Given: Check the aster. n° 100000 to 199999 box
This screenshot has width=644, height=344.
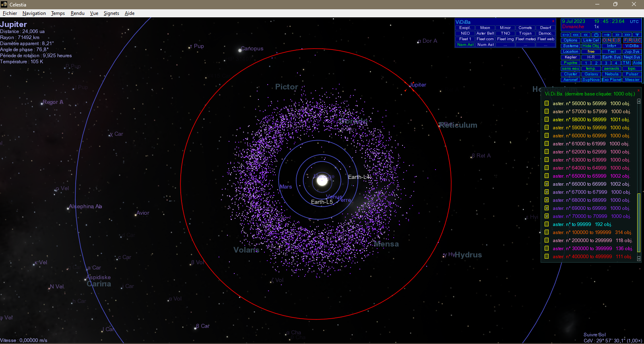Looking at the screenshot, I should click(x=547, y=232).
